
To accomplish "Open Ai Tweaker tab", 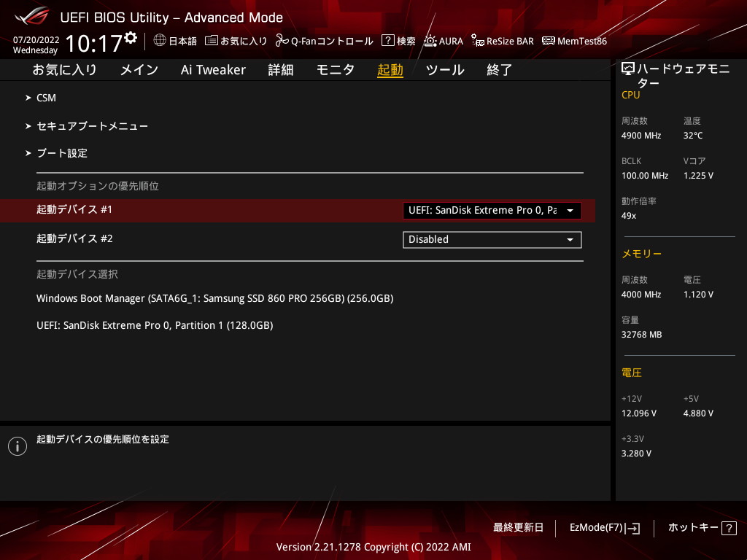I will 213,70.
